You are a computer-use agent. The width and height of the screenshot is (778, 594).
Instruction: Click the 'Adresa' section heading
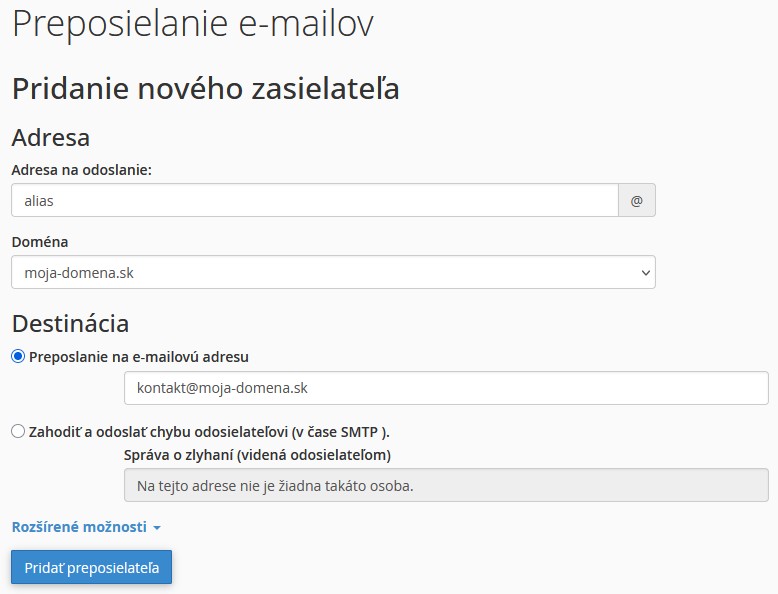point(51,137)
